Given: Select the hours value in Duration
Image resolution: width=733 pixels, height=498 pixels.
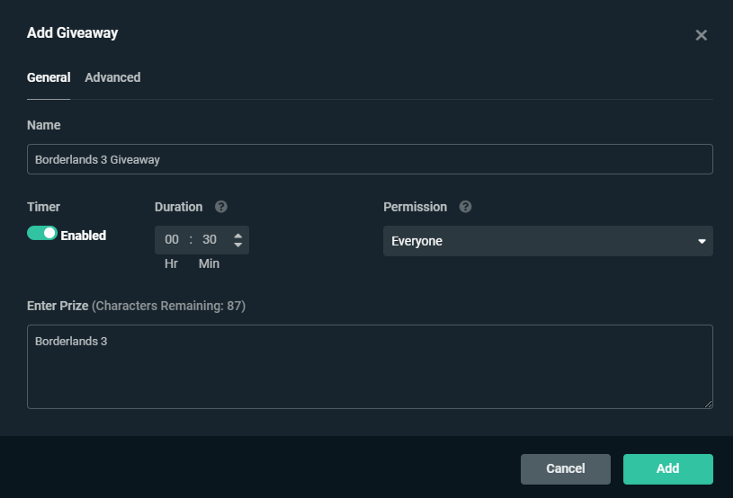Looking at the screenshot, I should 172,240.
